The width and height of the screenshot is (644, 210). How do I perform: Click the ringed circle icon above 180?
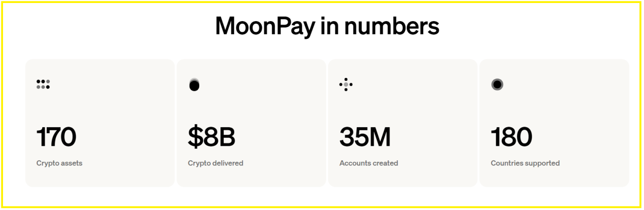coord(497,84)
